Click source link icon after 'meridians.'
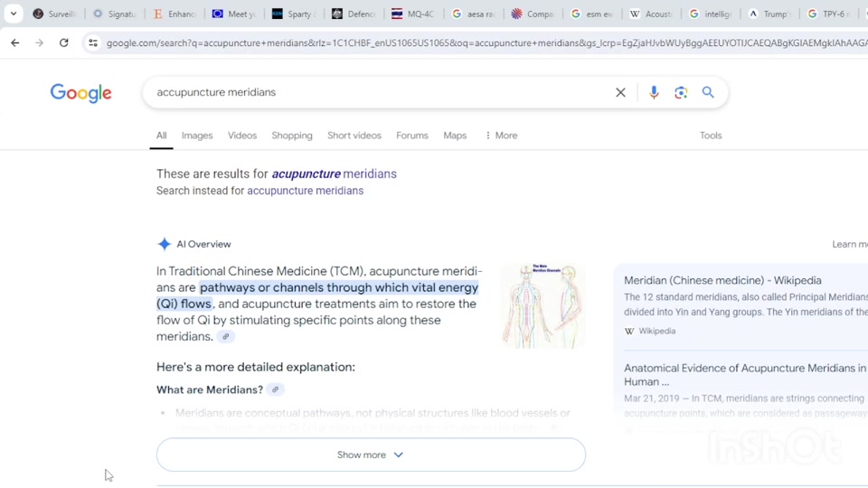This screenshot has height=488, width=868. pyautogui.click(x=226, y=337)
